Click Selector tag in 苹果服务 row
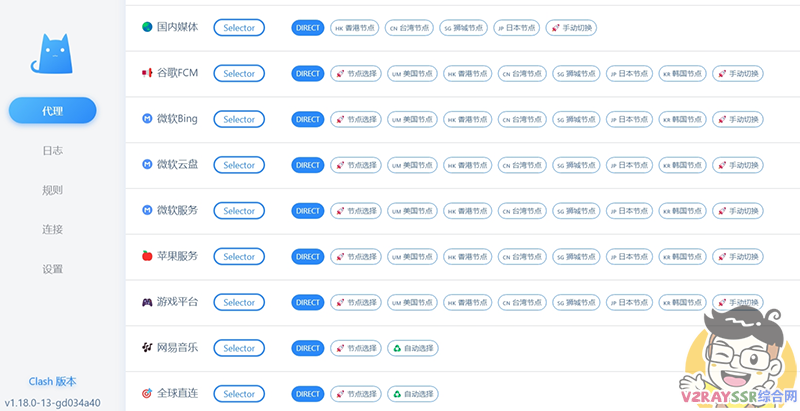800x411 pixels. (239, 256)
